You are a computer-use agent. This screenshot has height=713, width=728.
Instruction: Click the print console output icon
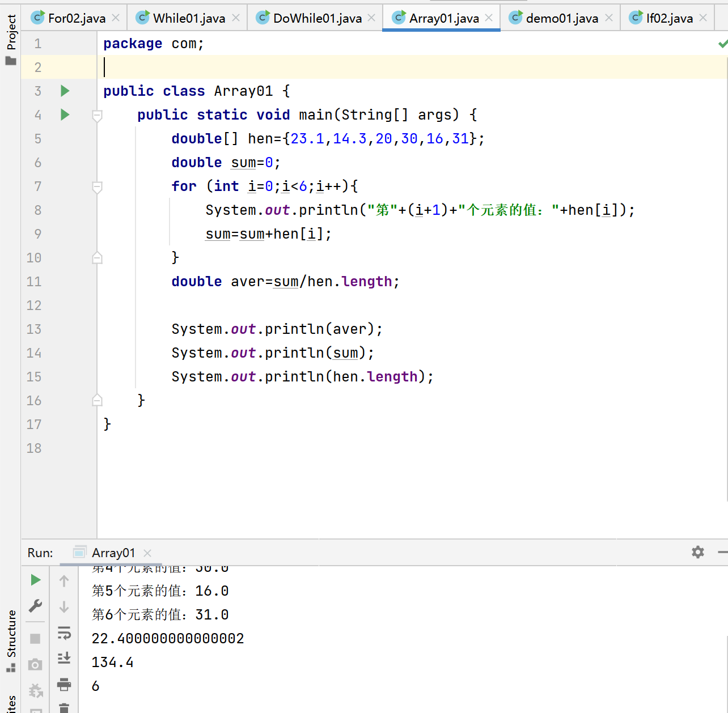[x=64, y=684]
